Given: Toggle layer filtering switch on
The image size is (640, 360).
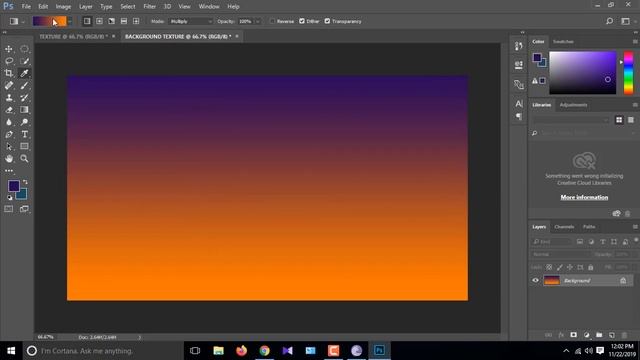Looking at the screenshot, I should point(636,240).
